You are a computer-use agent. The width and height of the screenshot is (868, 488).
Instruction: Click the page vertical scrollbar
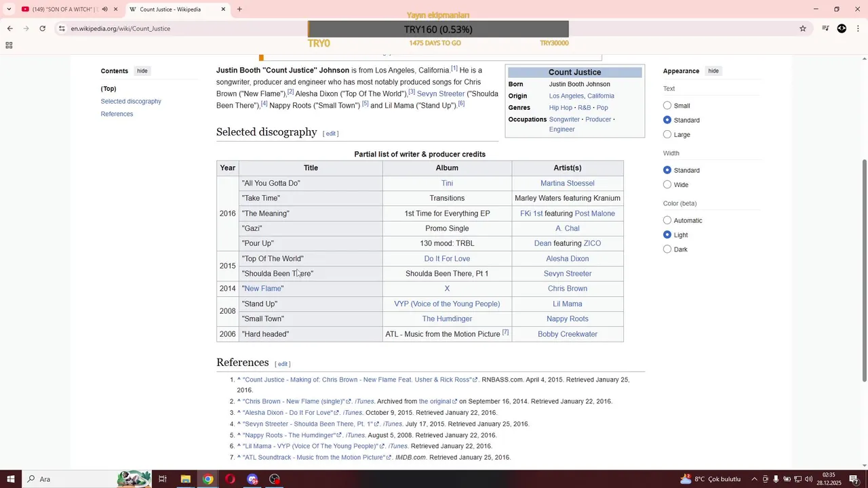[864, 271]
